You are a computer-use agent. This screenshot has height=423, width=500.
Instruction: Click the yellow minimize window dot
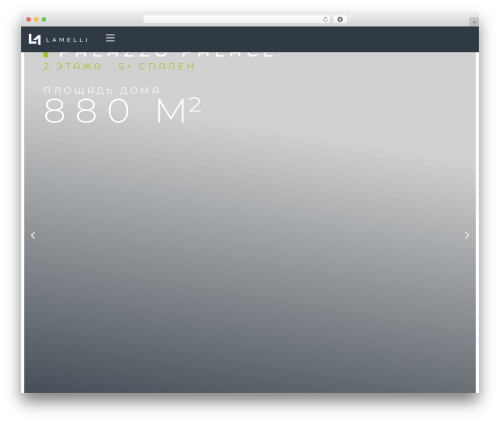tap(36, 20)
